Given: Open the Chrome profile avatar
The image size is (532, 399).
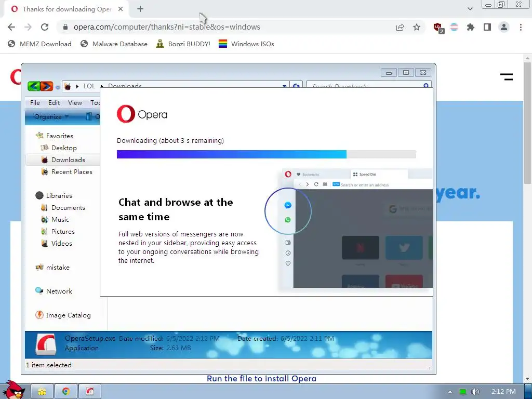Looking at the screenshot, I should [x=504, y=27].
